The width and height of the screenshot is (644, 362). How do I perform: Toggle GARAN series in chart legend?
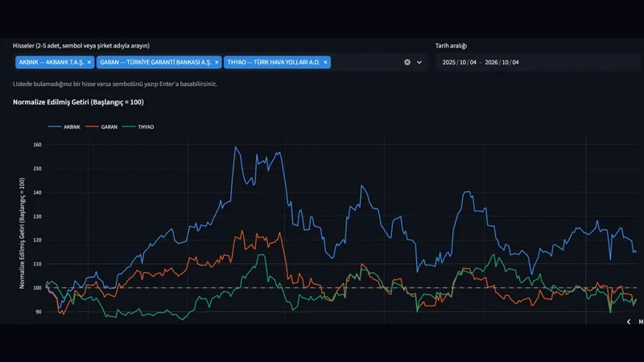click(x=101, y=127)
